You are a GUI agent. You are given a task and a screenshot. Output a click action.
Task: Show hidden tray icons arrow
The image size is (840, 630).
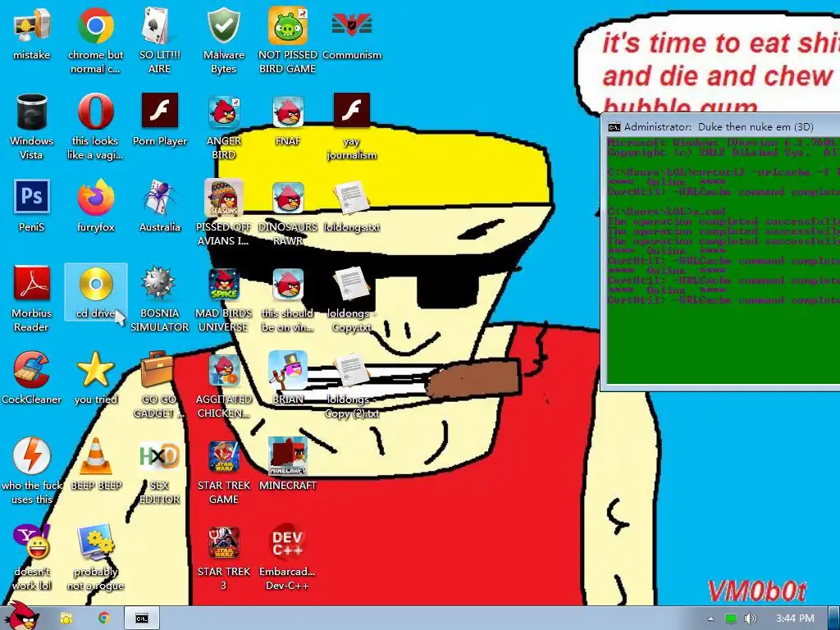point(711,619)
